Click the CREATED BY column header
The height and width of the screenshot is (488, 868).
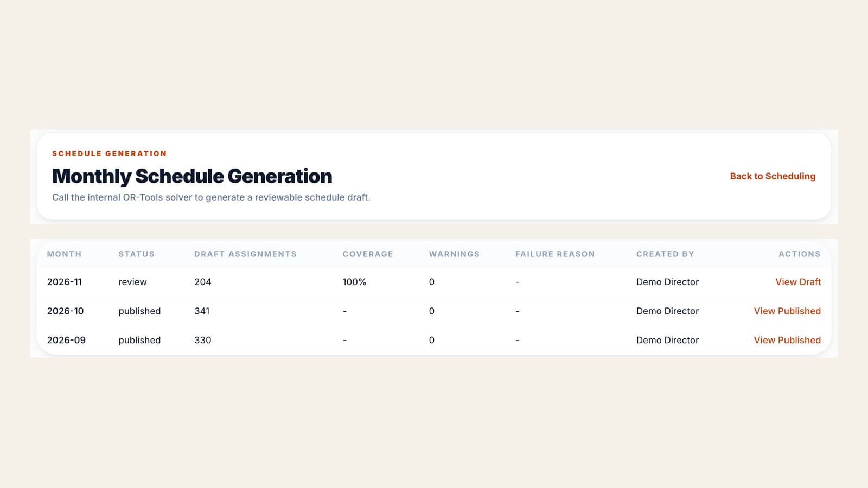coord(665,254)
